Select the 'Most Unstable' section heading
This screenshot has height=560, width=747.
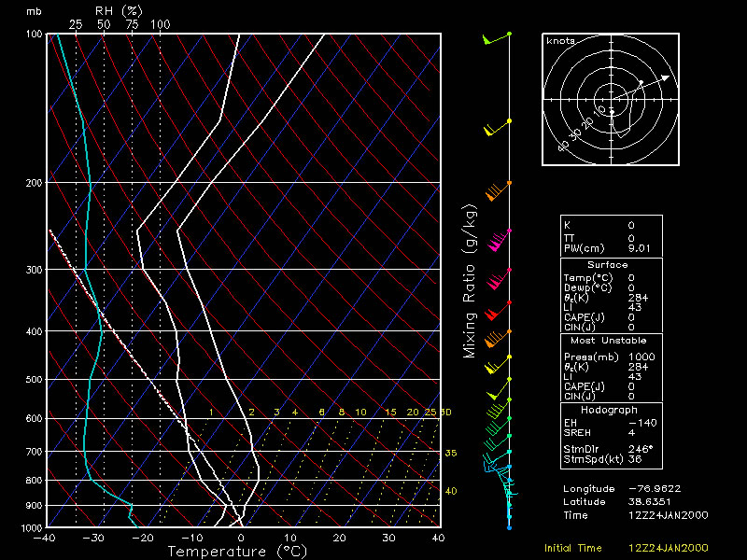[x=609, y=341]
